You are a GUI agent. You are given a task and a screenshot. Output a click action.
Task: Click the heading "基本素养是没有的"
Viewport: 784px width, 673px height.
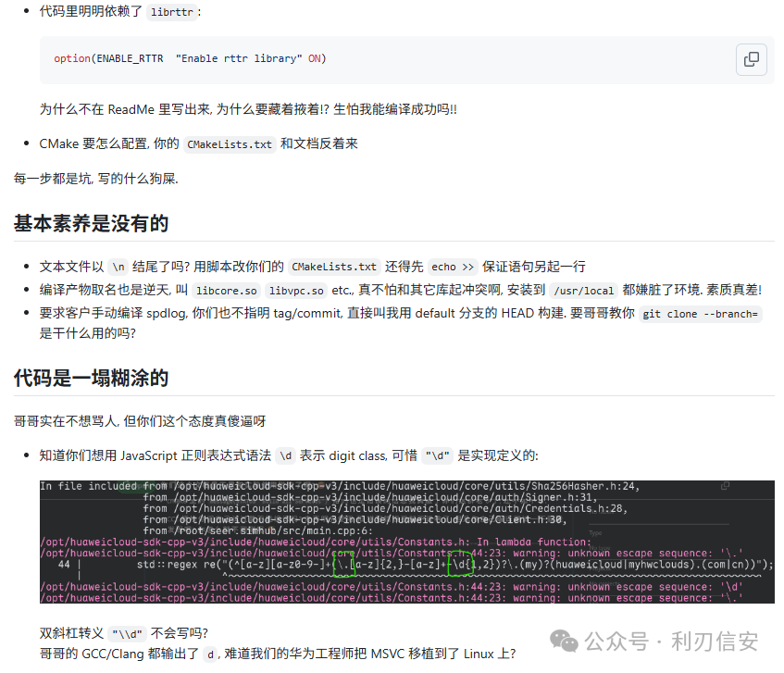(91, 223)
